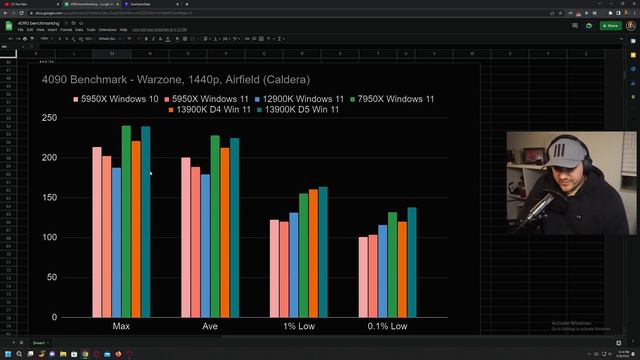Image resolution: width=640 pixels, height=360 pixels.
Task: Toggle italic formatting in toolbar
Action: tap(153, 39)
